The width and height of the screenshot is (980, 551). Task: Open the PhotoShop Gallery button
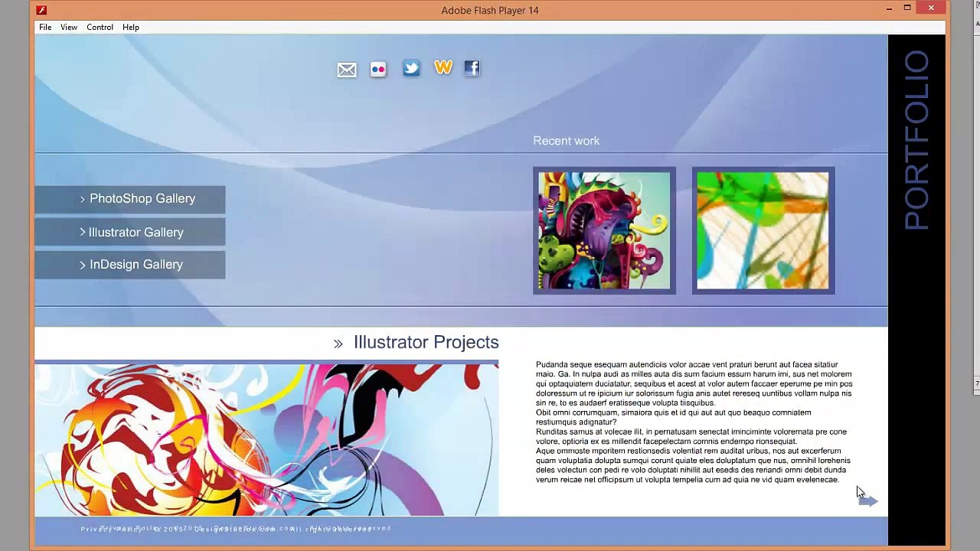pyautogui.click(x=130, y=199)
